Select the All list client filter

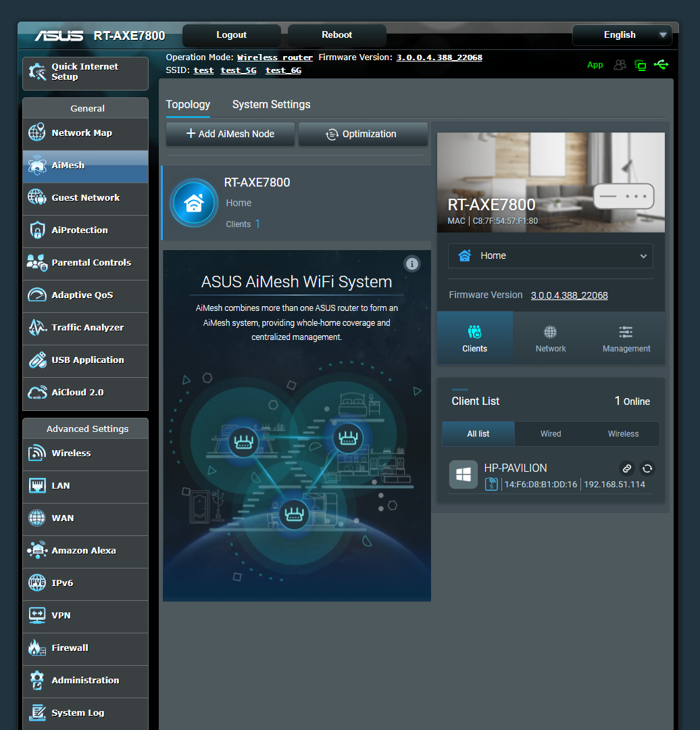478,434
